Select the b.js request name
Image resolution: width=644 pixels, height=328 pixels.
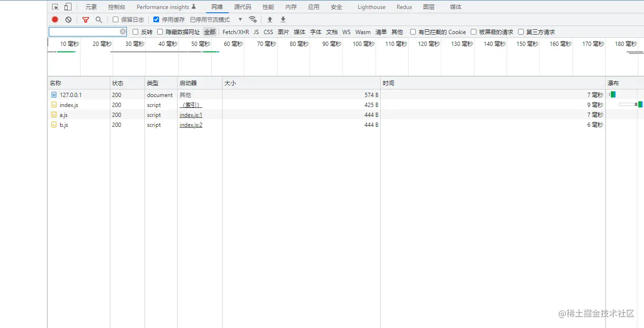pyautogui.click(x=64, y=125)
